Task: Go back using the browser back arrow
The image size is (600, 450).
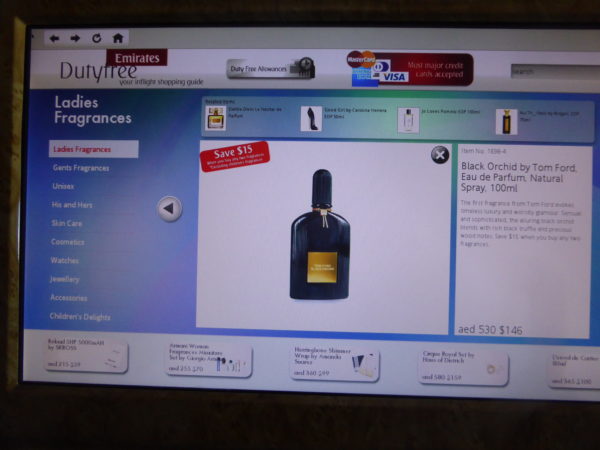Action: pyautogui.click(x=54, y=38)
